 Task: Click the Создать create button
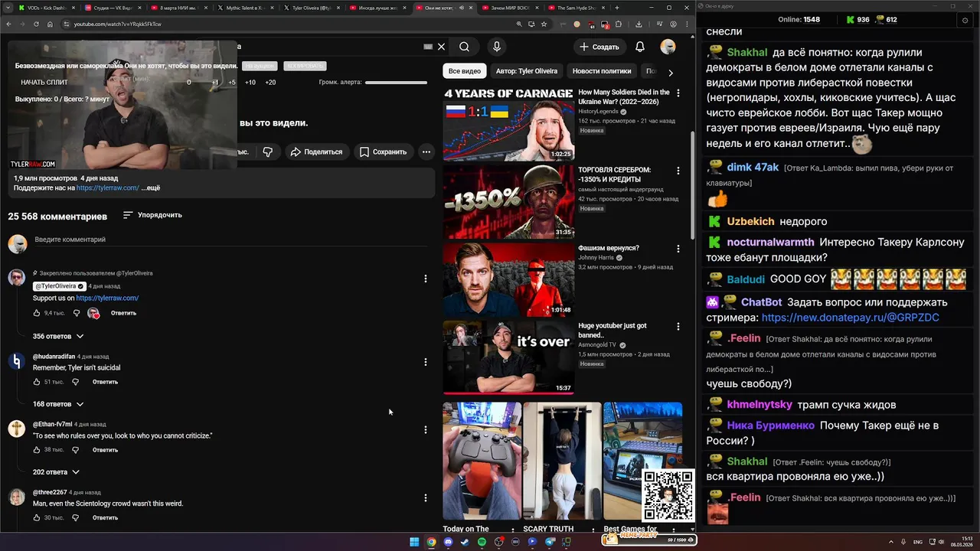599,47
